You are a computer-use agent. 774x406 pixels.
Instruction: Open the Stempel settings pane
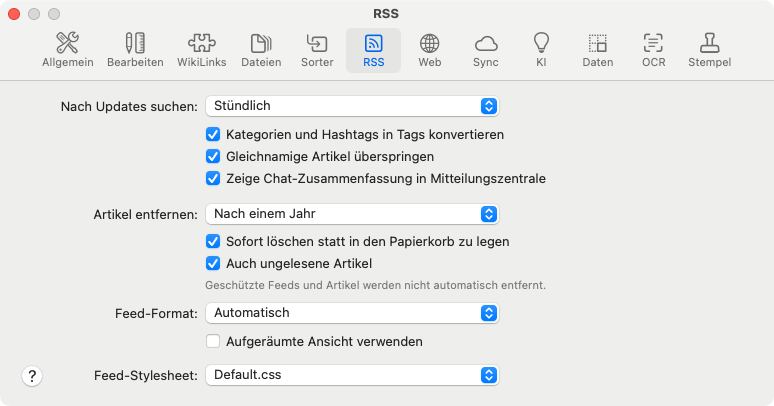tap(709, 50)
